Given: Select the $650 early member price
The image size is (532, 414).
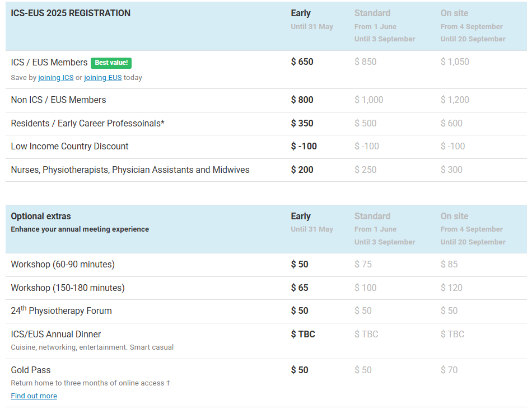Looking at the screenshot, I should click(302, 62).
